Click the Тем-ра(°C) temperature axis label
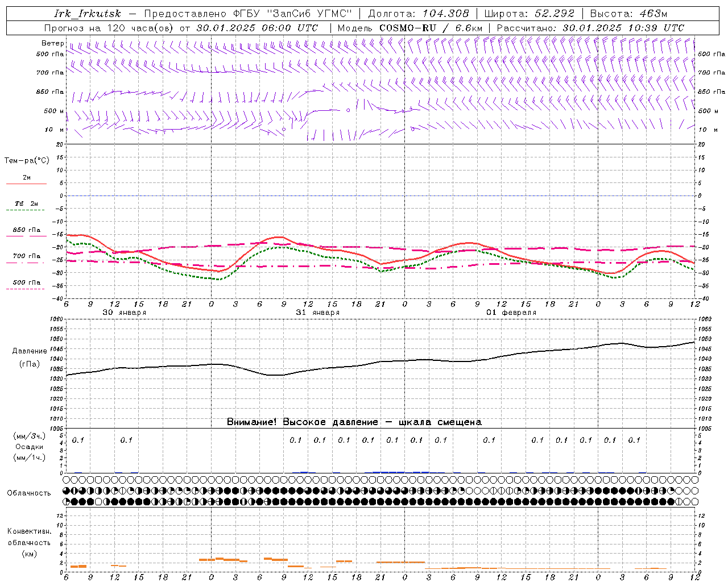 point(27,161)
